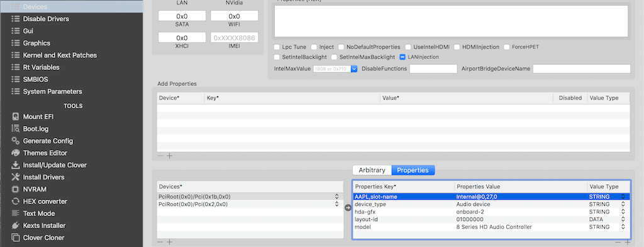Select the hda-gfx property key

tap(365, 212)
